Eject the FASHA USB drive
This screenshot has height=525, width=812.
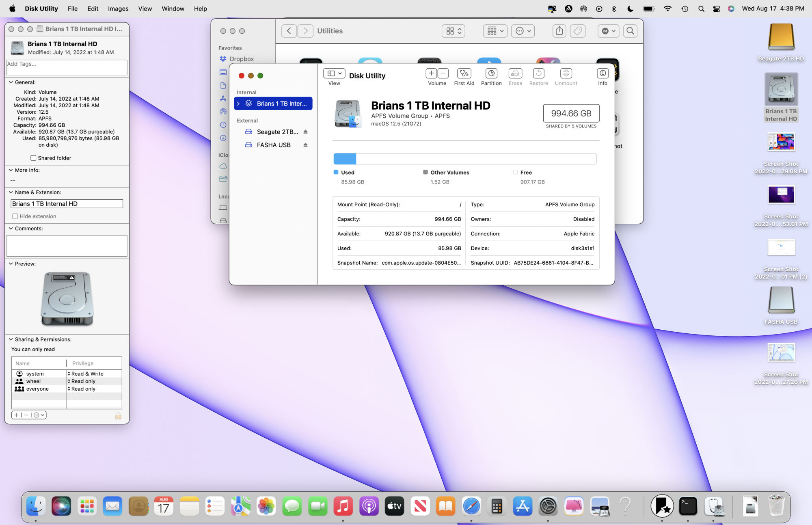305,145
